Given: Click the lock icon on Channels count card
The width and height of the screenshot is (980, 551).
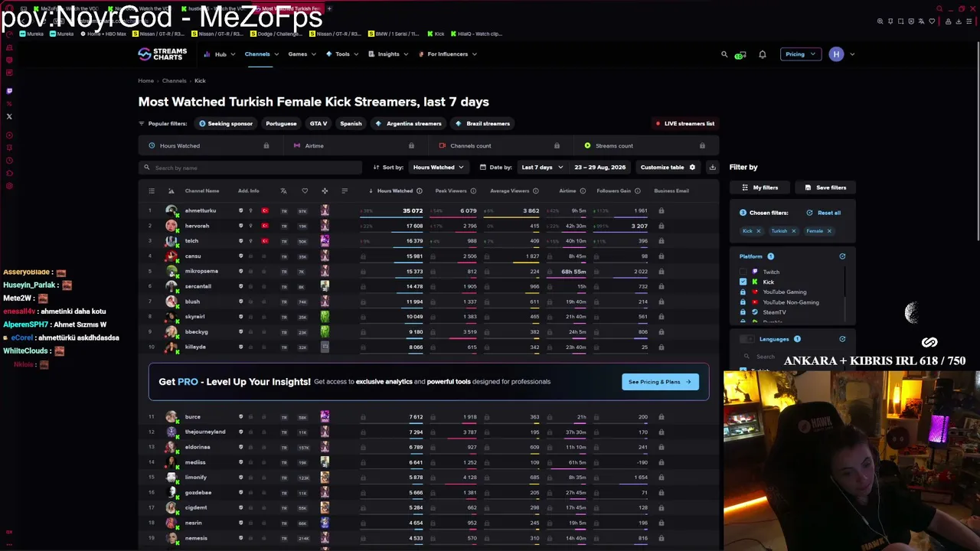Looking at the screenshot, I should click(557, 145).
